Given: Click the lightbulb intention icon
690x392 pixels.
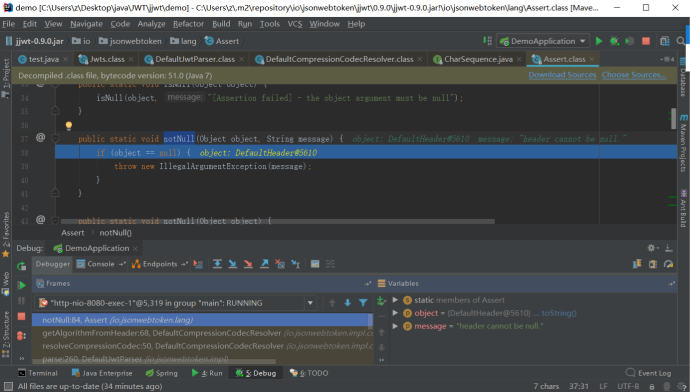Looking at the screenshot, I should tap(69, 126).
